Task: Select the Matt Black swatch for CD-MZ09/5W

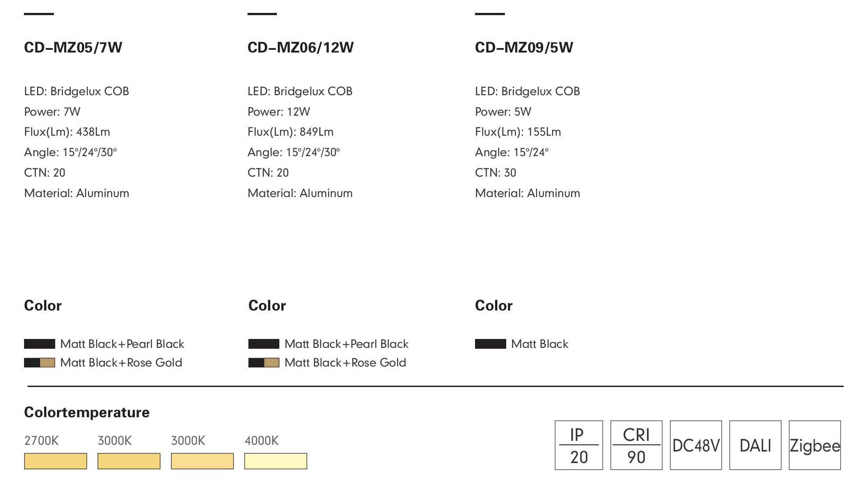Action: pos(490,344)
